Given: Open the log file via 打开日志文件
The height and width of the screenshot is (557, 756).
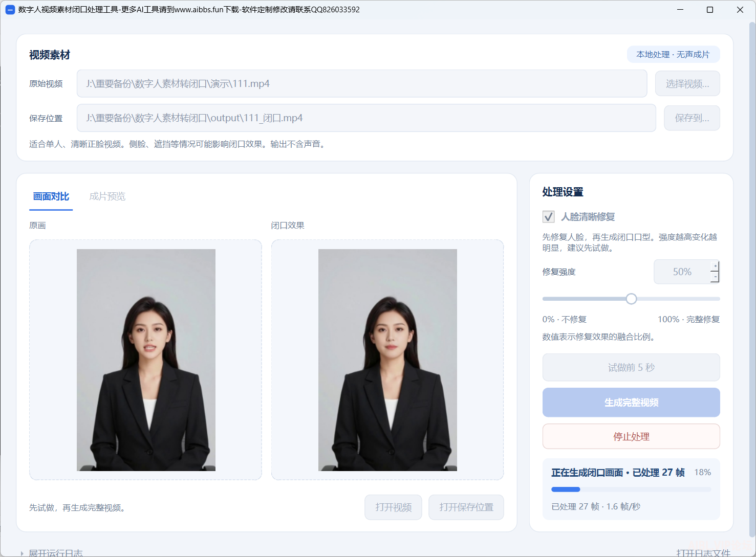Looking at the screenshot, I should coord(703,553).
